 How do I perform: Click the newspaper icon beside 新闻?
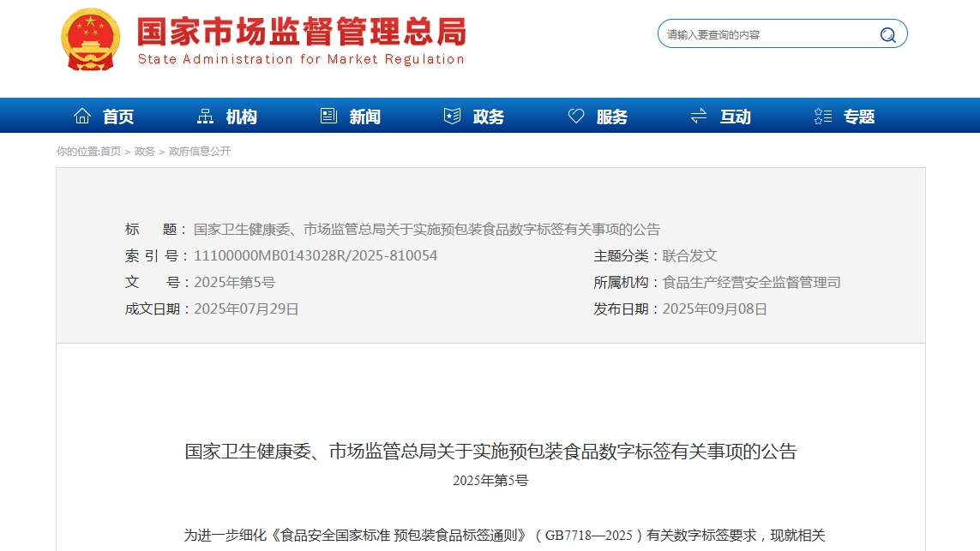click(x=328, y=116)
